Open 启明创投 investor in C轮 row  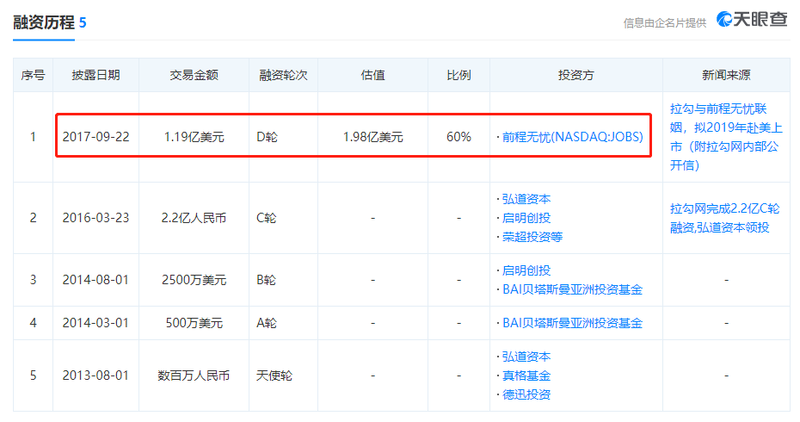coord(526,218)
